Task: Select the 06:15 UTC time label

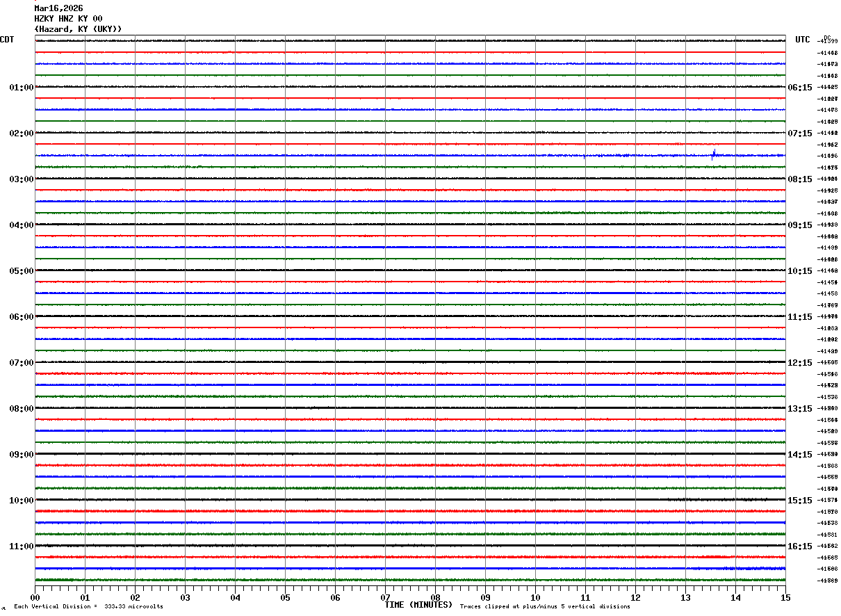Action: [799, 88]
